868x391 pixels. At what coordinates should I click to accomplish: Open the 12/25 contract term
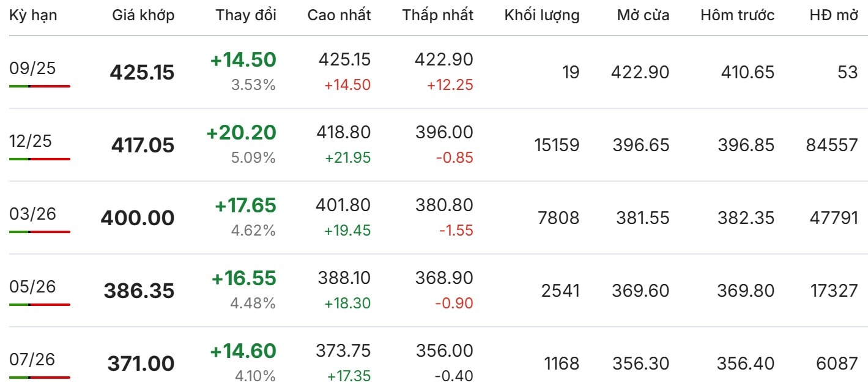(31, 141)
